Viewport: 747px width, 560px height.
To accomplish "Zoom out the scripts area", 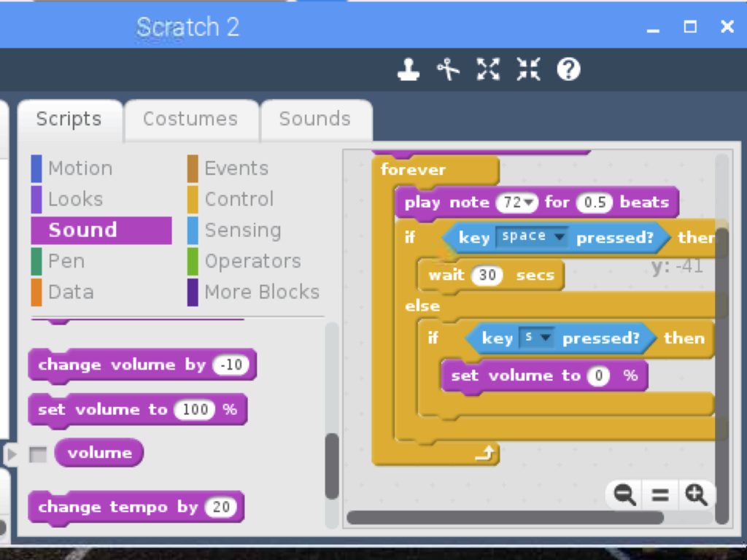I will (624, 495).
